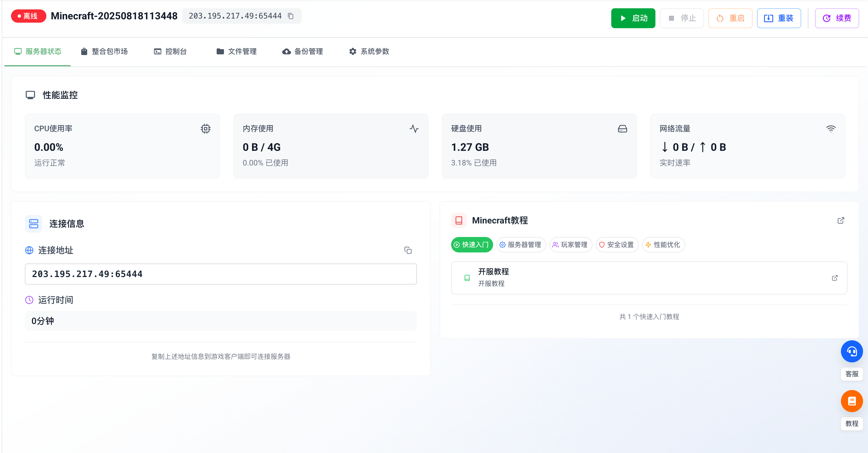Click the 0 B / 4G memory value
This screenshot has height=453, width=868.
pos(261,147)
